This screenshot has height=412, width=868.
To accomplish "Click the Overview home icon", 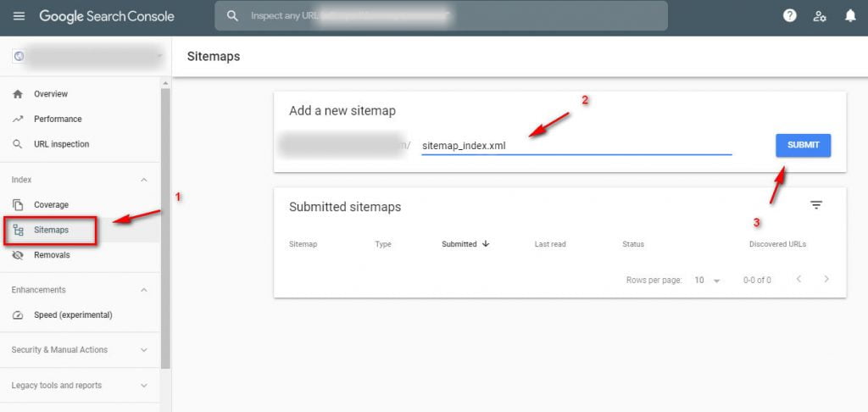I will 18,94.
